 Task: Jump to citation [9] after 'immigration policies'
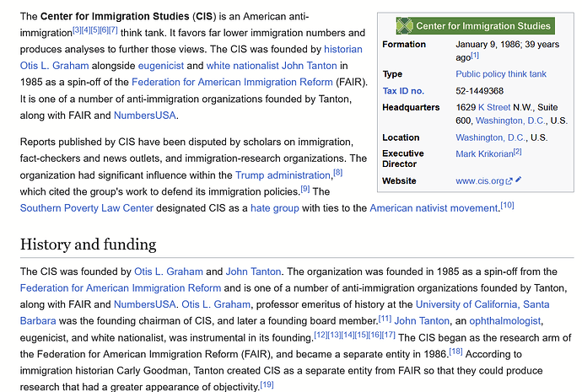tap(305, 189)
